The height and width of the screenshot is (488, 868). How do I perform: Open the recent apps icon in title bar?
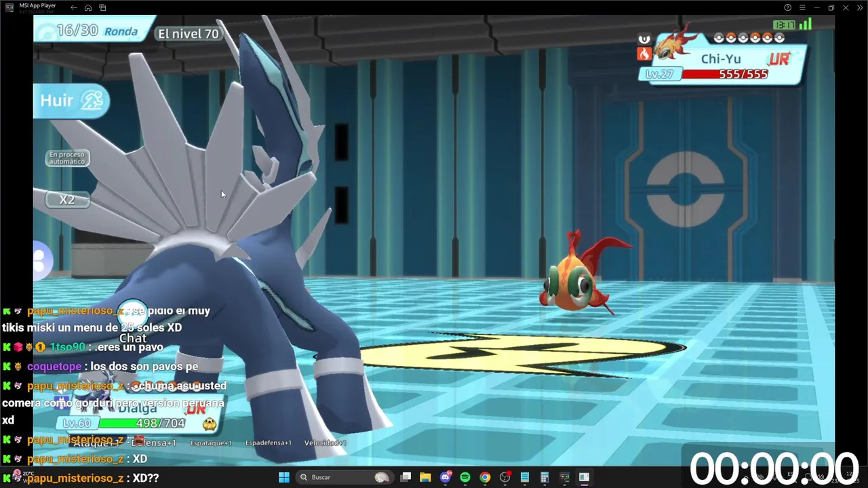click(x=102, y=7)
